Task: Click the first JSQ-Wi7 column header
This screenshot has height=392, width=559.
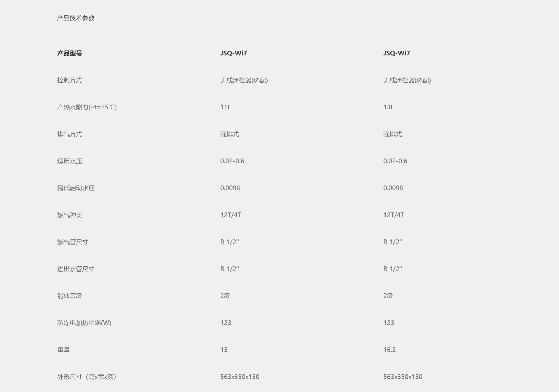Action: (x=234, y=53)
